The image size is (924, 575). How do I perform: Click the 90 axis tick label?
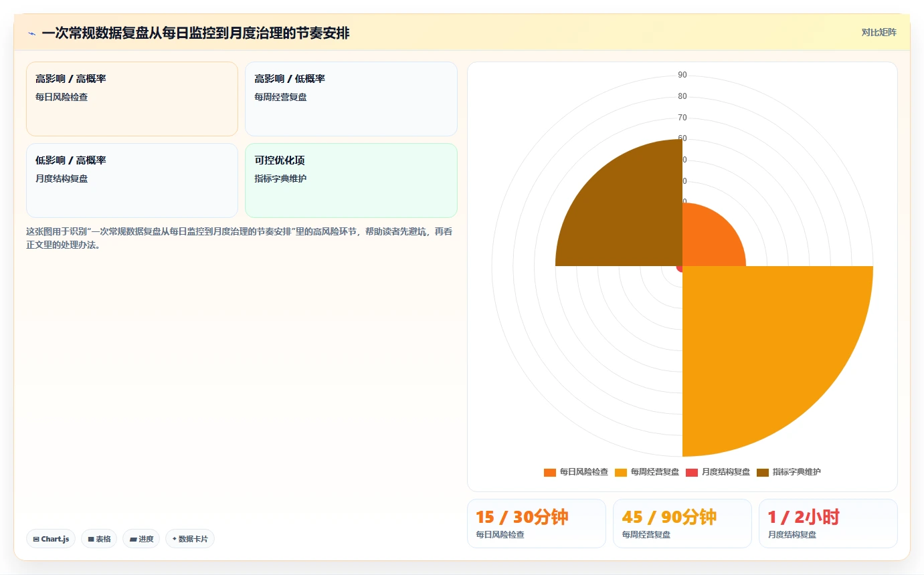pyautogui.click(x=682, y=75)
